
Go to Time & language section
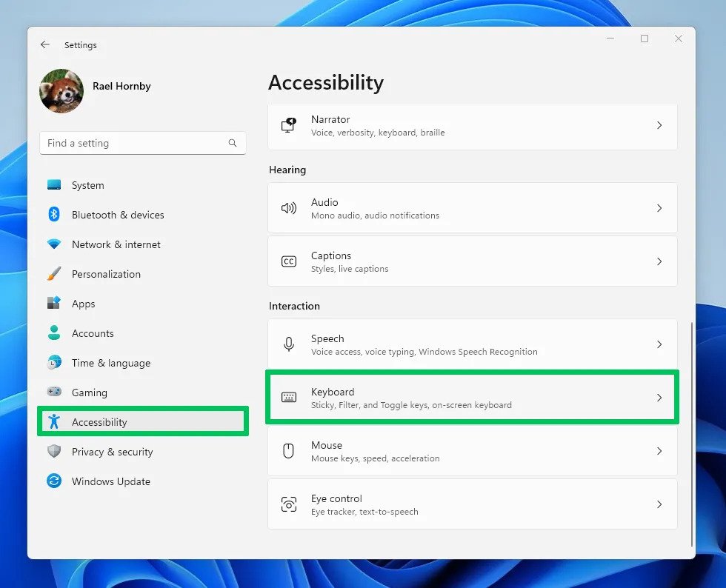(110, 363)
